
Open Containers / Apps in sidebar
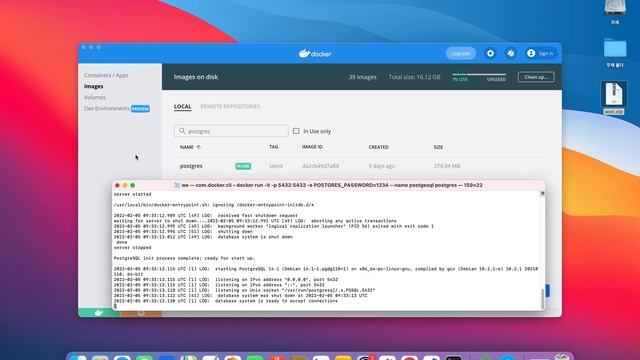[106, 76]
